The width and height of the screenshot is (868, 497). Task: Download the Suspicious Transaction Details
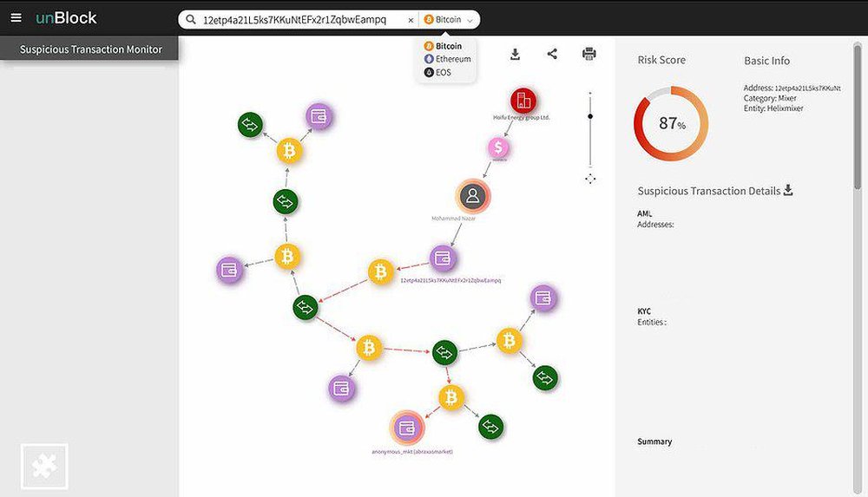pos(788,191)
